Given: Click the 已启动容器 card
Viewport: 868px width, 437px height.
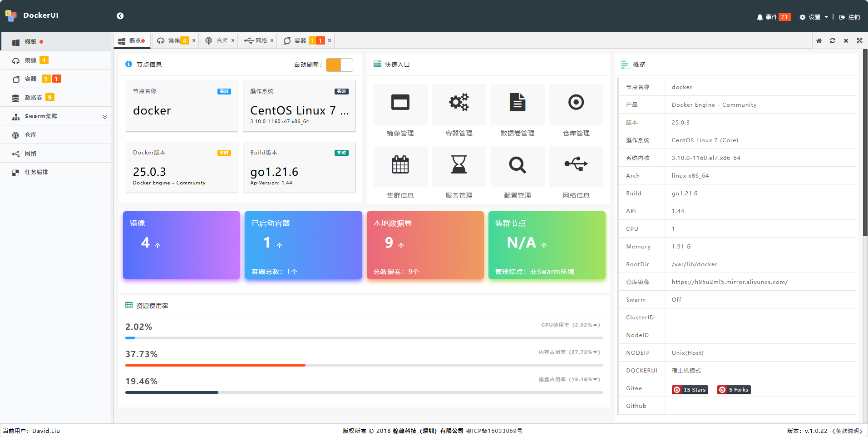Looking at the screenshot, I should 303,245.
